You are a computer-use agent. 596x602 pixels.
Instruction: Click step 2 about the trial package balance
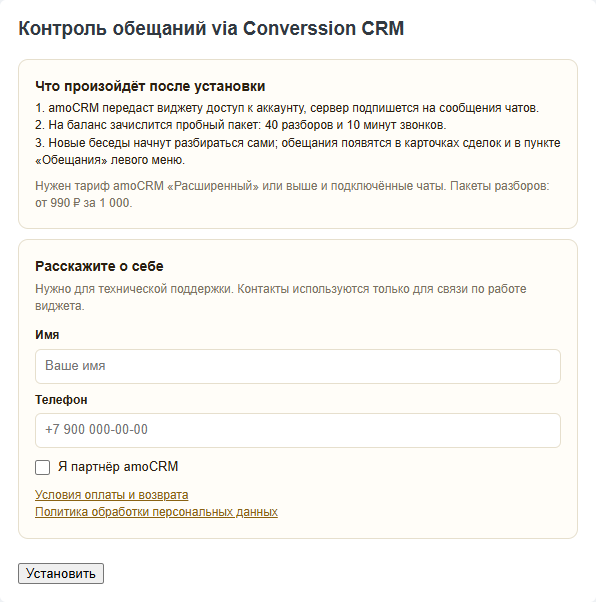coord(240,125)
